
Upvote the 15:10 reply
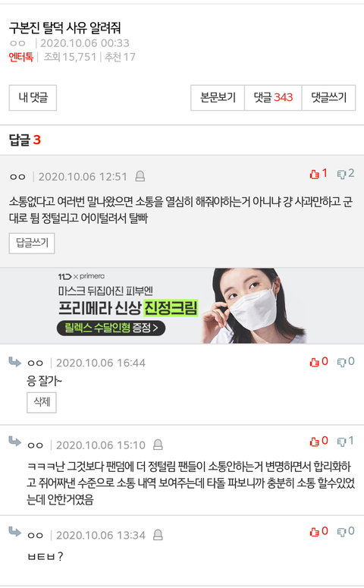[x=314, y=442]
